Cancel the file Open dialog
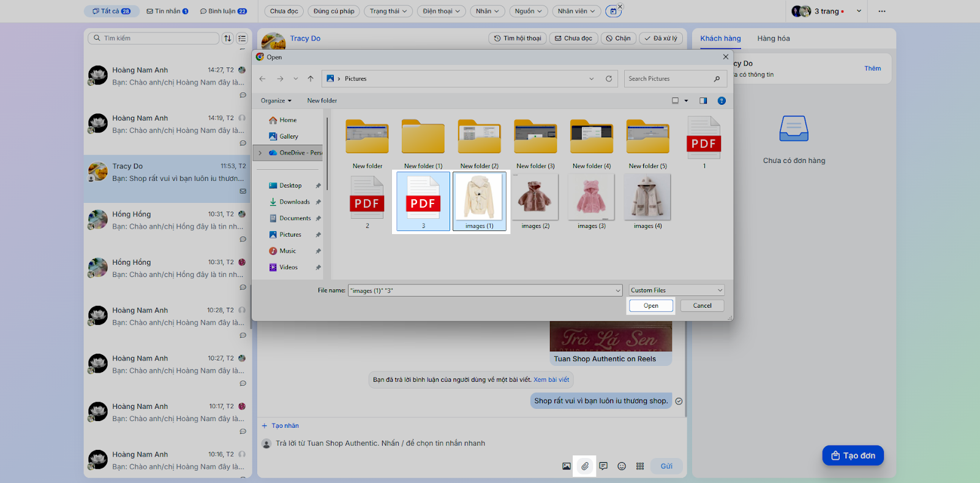 [x=703, y=306]
